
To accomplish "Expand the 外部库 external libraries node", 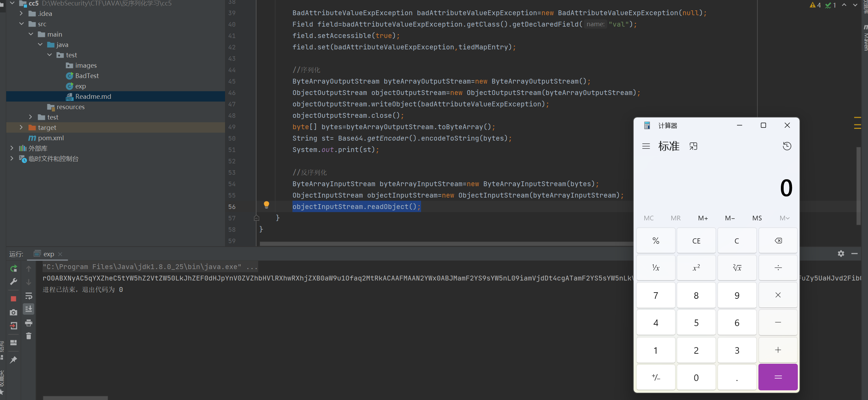I will [x=12, y=148].
